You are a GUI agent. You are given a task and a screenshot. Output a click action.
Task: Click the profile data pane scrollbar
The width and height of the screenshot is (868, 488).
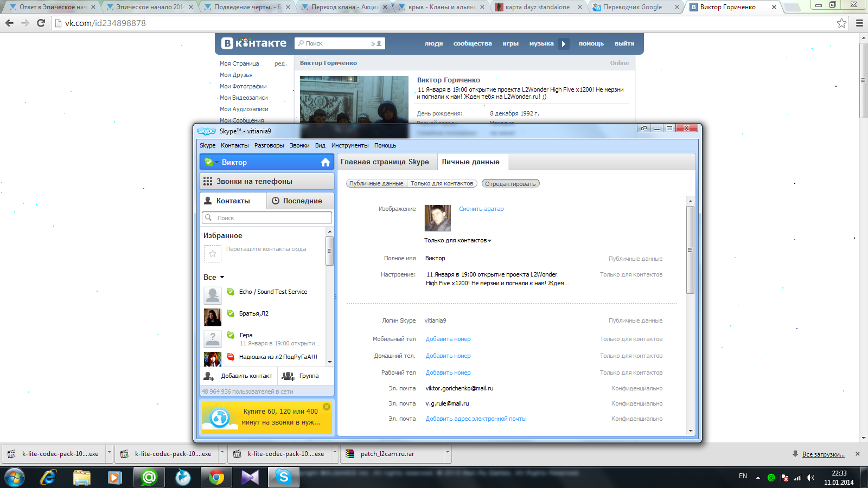click(x=690, y=249)
